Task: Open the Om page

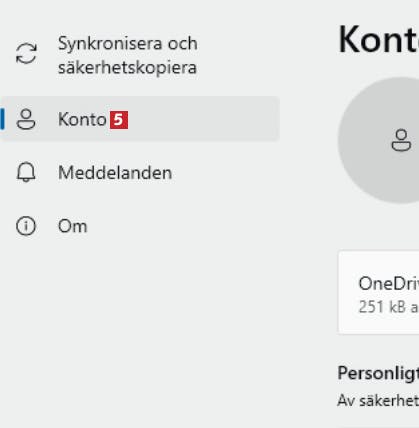Action: pyautogui.click(x=73, y=226)
